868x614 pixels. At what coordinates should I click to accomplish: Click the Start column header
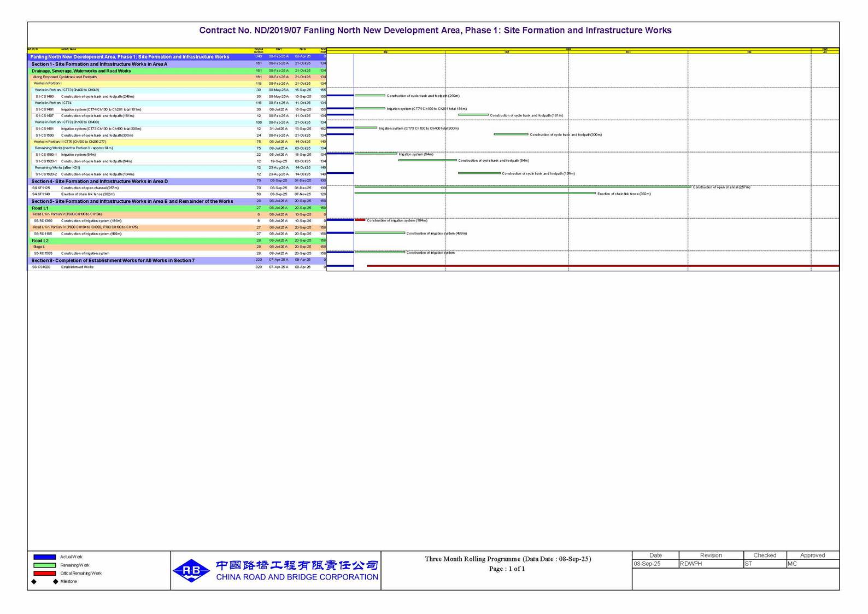[x=279, y=50]
